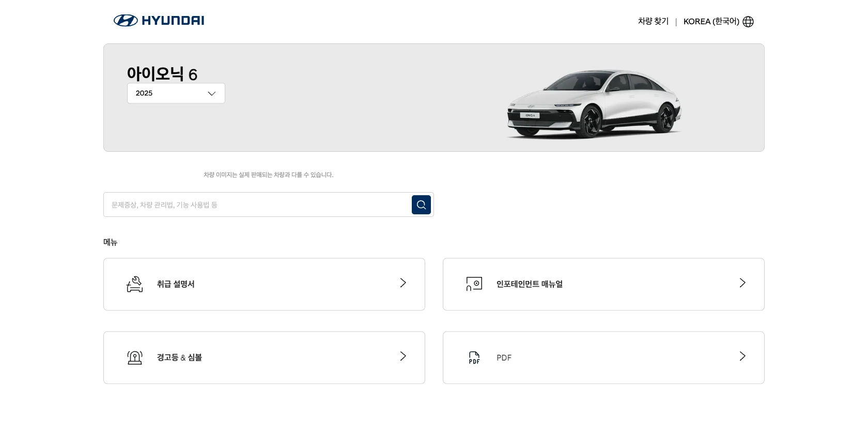Select the KOREA (한국어) language option
The image size is (868, 440).
point(711,22)
